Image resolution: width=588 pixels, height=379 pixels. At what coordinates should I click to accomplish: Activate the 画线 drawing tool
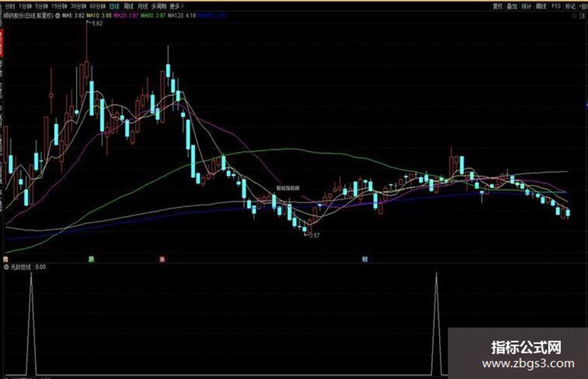(x=541, y=6)
